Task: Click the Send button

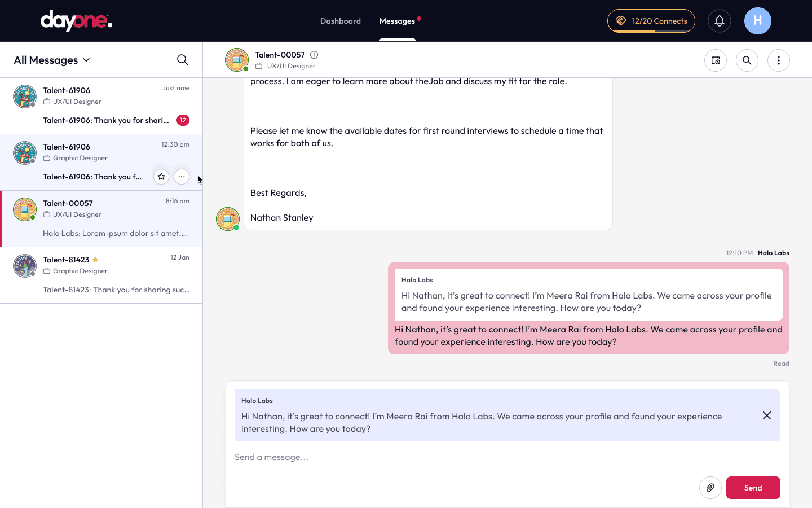Action: tap(753, 488)
